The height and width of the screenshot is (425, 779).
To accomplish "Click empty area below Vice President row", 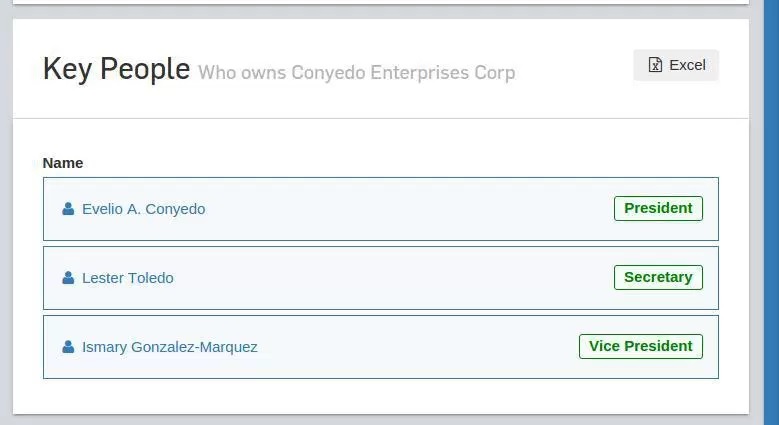I will pos(381,396).
